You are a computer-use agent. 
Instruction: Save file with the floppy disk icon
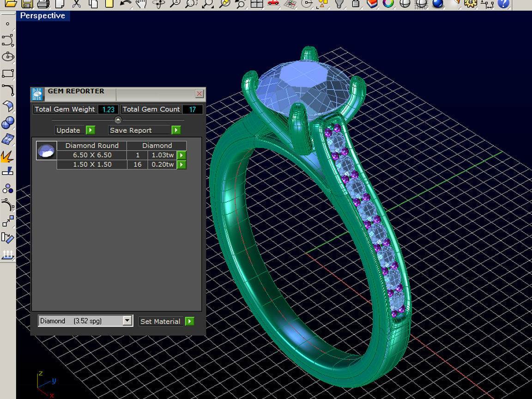27,3
